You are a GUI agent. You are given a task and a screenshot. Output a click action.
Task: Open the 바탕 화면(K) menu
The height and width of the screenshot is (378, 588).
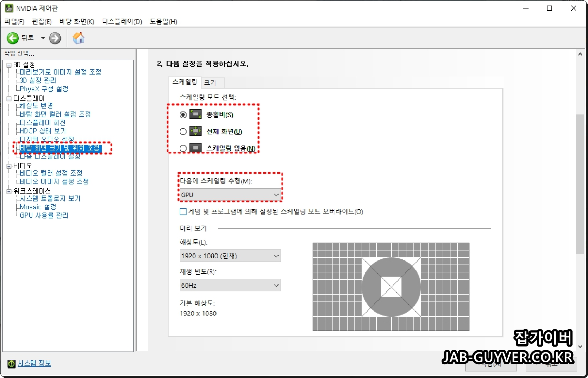click(77, 22)
